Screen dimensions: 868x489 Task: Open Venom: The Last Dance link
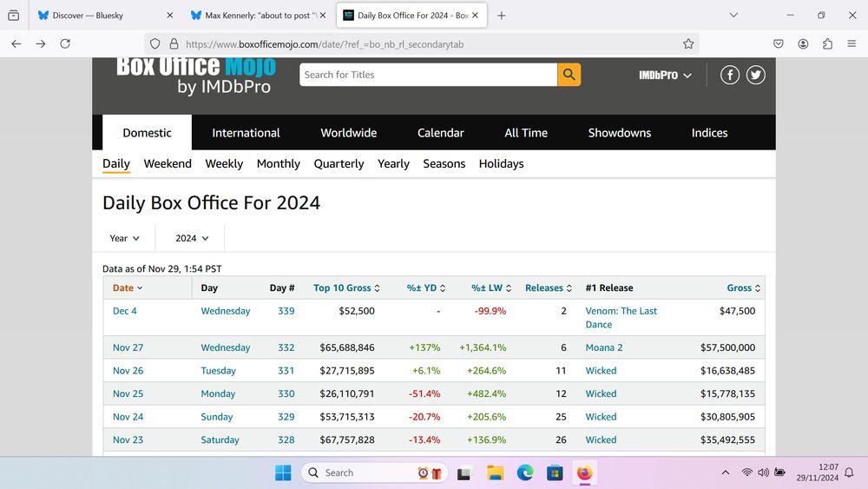coord(621,318)
